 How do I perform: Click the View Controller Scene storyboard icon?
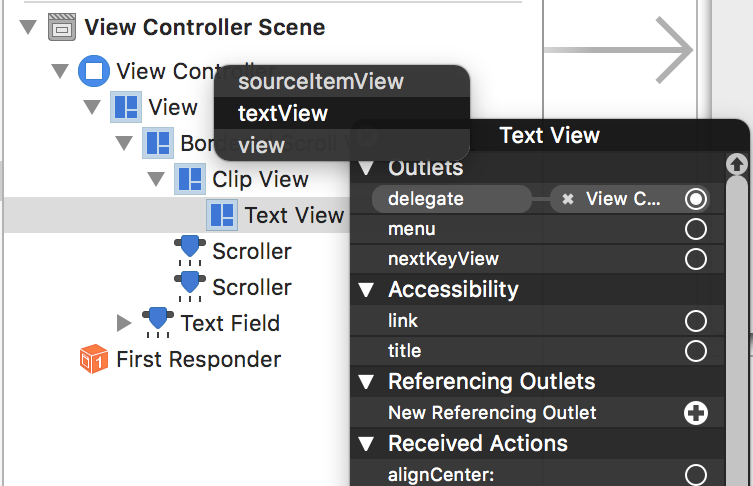[62, 27]
